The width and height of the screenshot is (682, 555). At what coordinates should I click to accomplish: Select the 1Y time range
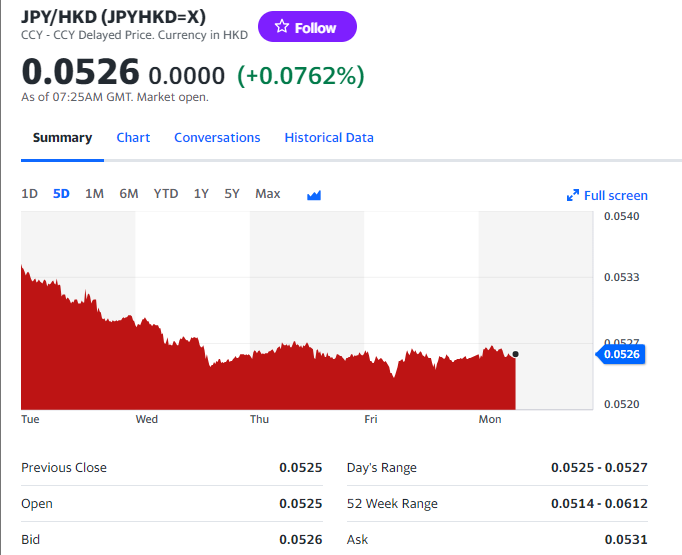pyautogui.click(x=201, y=194)
